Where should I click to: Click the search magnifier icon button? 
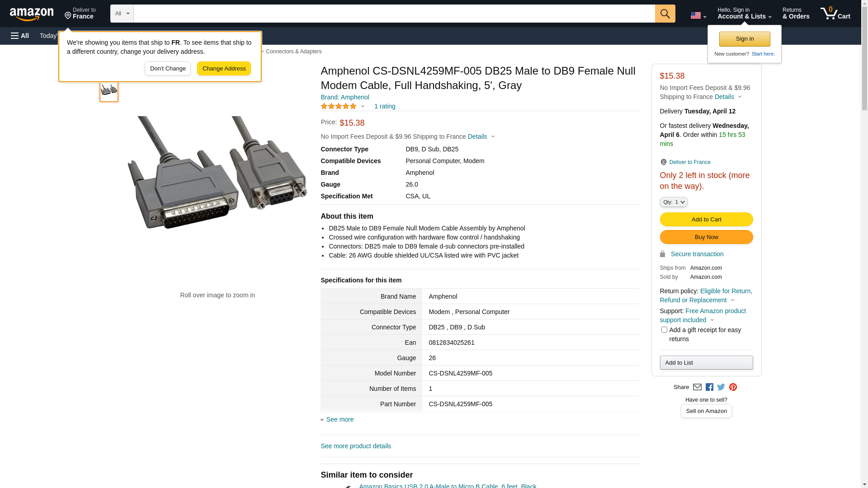665,14
